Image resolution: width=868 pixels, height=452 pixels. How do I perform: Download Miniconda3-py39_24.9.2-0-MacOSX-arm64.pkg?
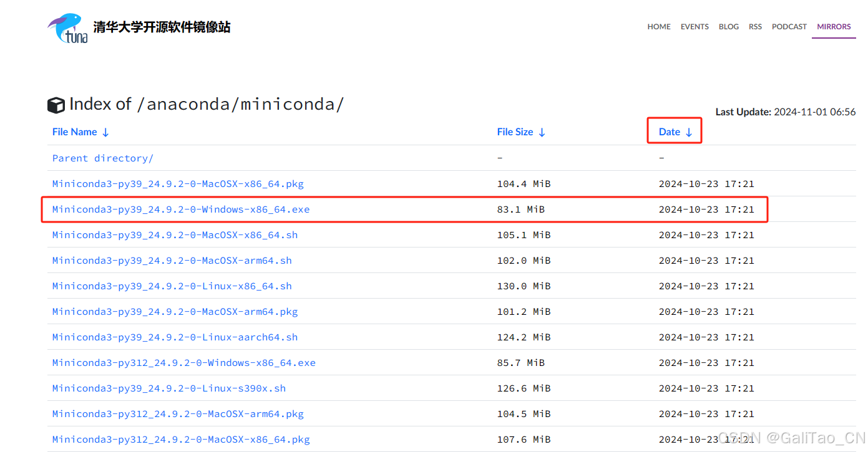click(175, 312)
